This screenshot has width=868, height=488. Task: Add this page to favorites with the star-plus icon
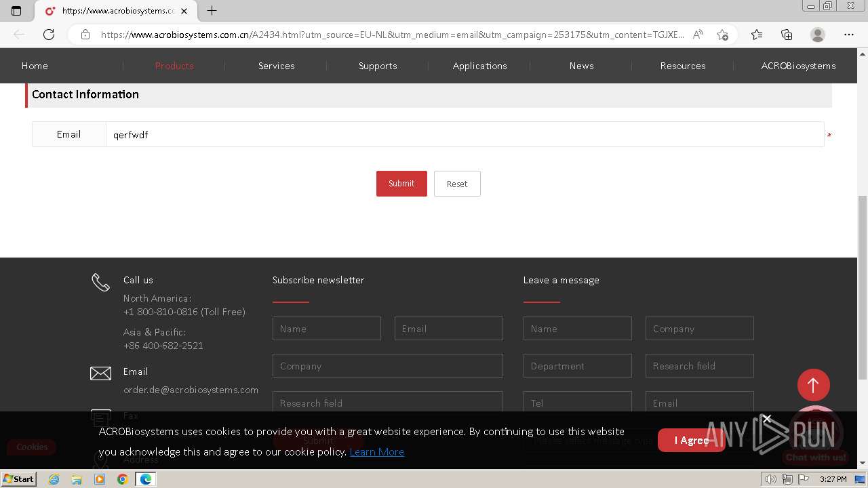point(722,35)
